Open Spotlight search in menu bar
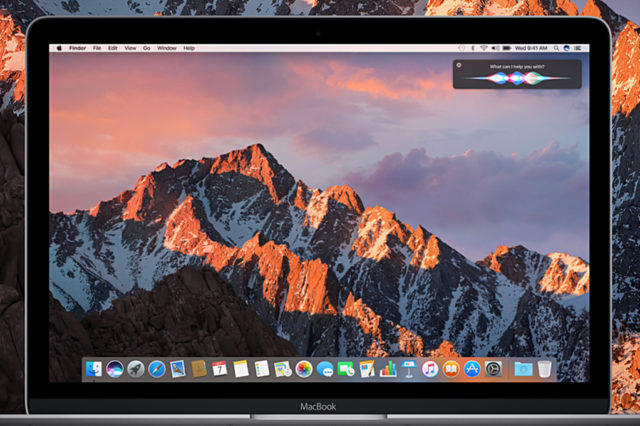Viewport: 640px width, 426px height. coord(555,48)
